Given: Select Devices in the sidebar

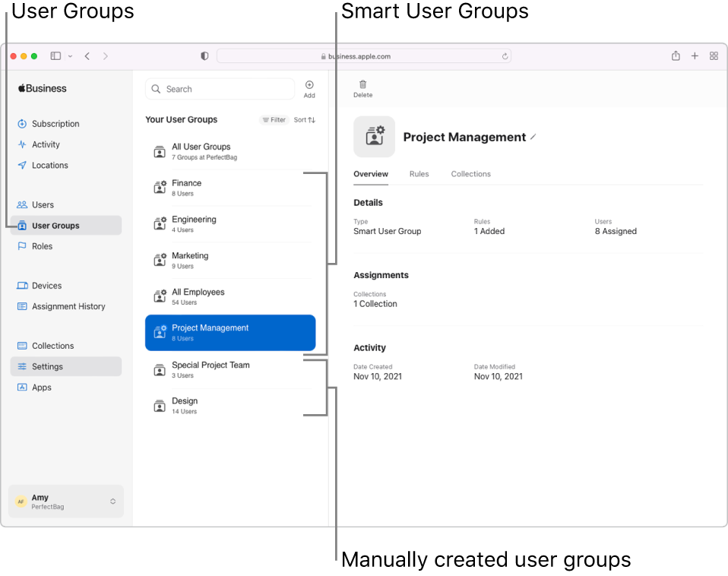Looking at the screenshot, I should point(46,285).
